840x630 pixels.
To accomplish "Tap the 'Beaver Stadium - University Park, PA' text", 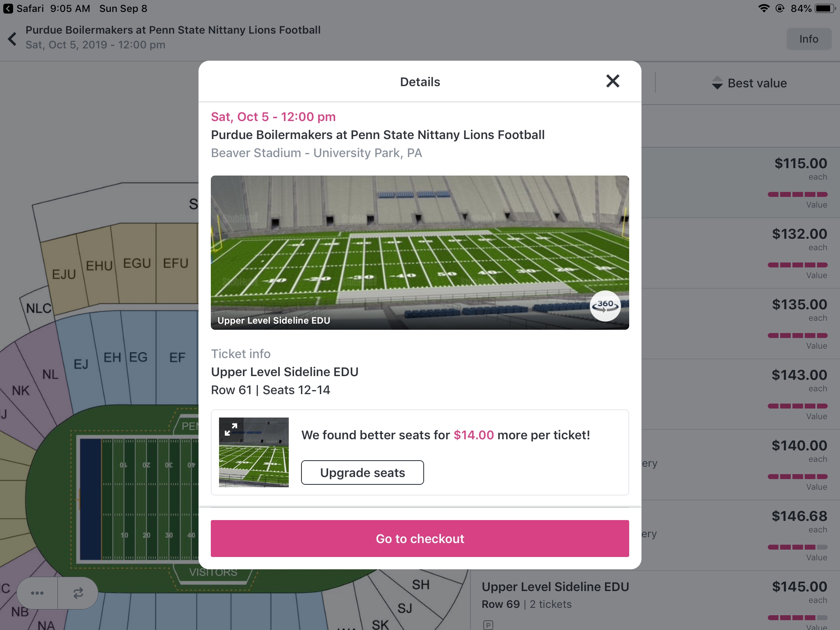I will click(316, 153).
